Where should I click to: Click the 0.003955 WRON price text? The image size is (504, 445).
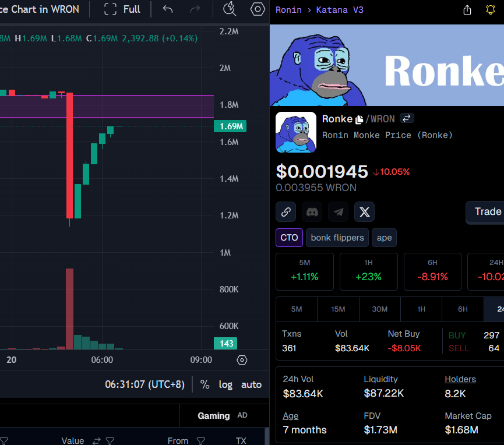[316, 188]
